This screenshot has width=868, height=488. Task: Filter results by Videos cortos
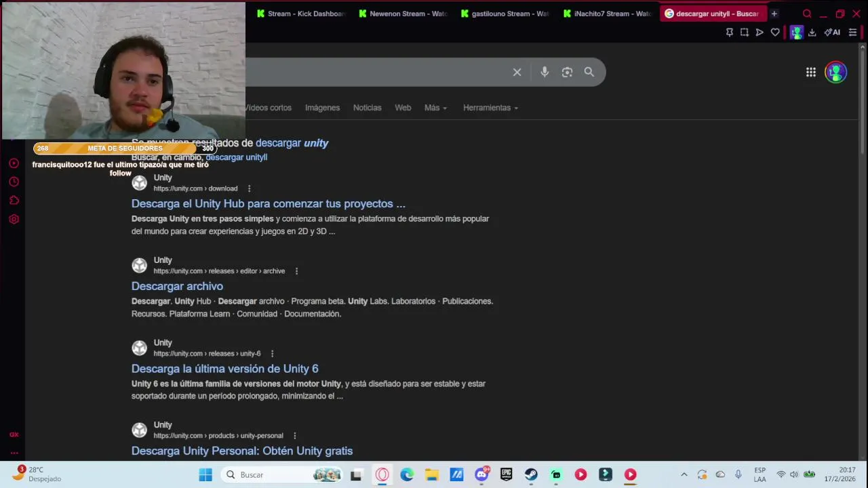click(x=269, y=108)
